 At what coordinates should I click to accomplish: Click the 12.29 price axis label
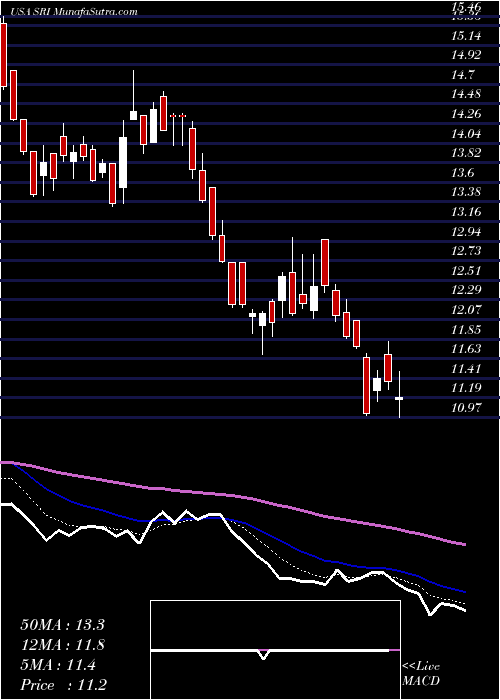coord(467,289)
